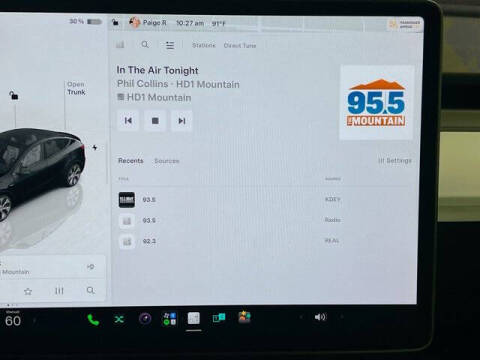Open the Paige R driver profile
Viewport: 480px width, 360px height.
[148, 23]
